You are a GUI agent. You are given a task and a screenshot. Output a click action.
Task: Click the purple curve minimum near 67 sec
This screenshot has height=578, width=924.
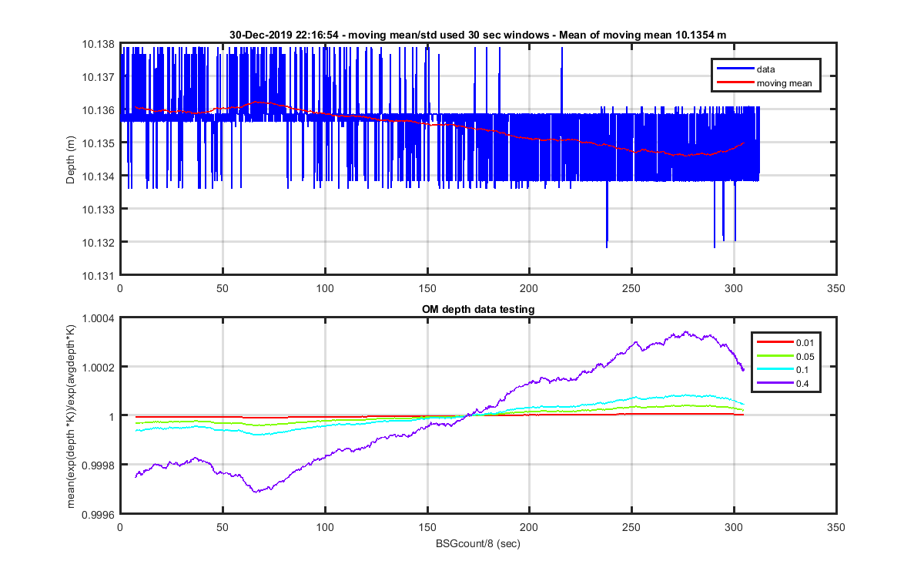(256, 491)
